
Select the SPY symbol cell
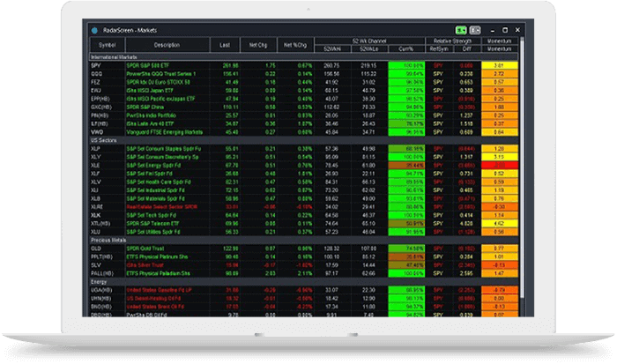(107, 65)
